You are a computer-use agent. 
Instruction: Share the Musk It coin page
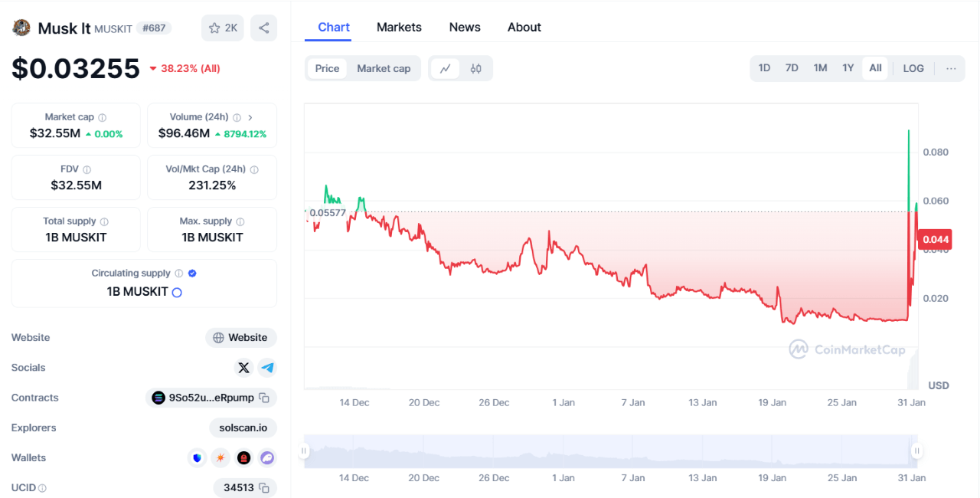tap(263, 27)
